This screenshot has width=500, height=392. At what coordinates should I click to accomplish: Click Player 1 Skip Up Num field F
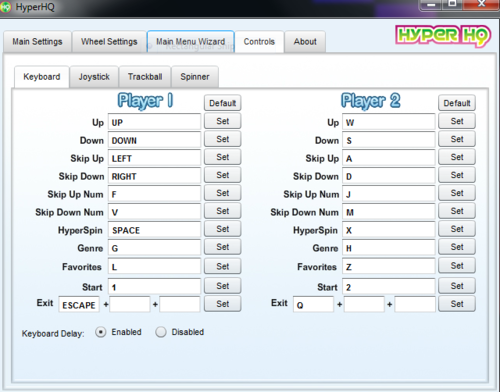154,194
